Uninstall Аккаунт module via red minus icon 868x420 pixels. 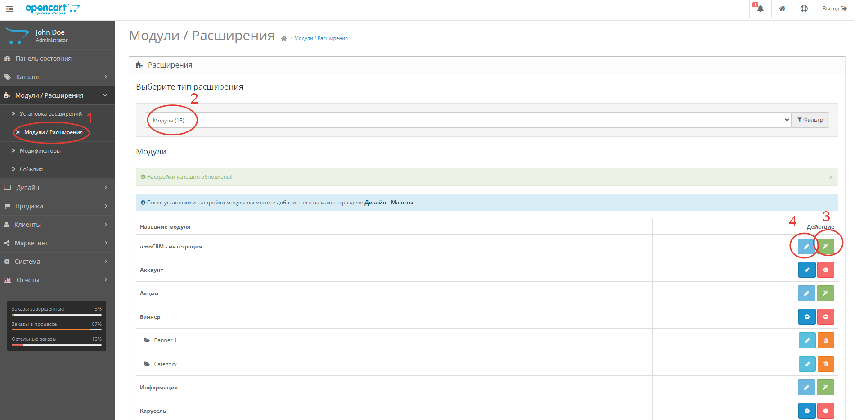pos(826,270)
